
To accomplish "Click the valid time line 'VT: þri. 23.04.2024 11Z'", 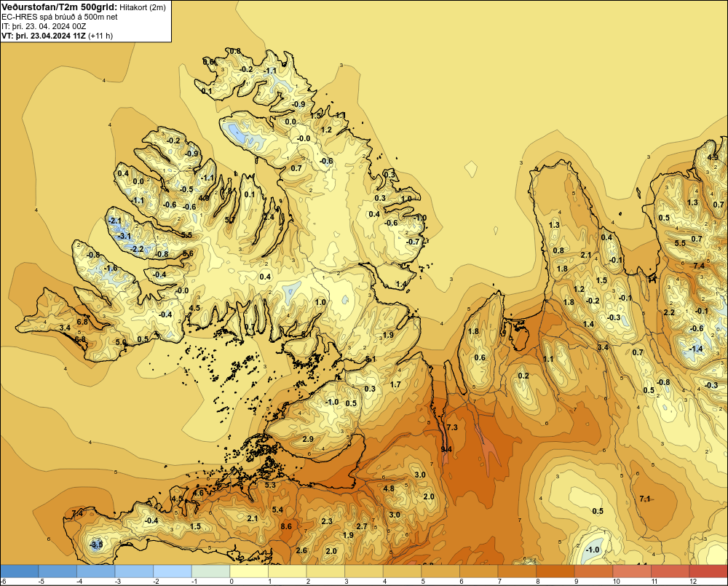I will tap(44, 36).
